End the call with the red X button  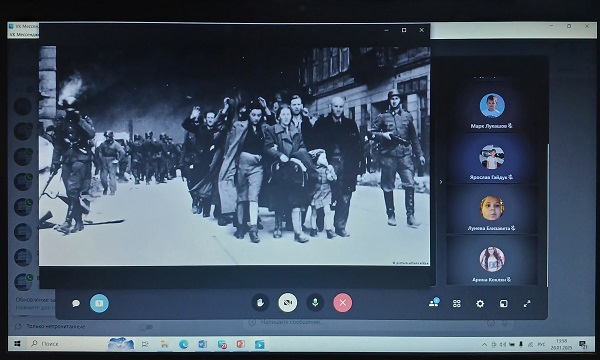click(x=342, y=303)
